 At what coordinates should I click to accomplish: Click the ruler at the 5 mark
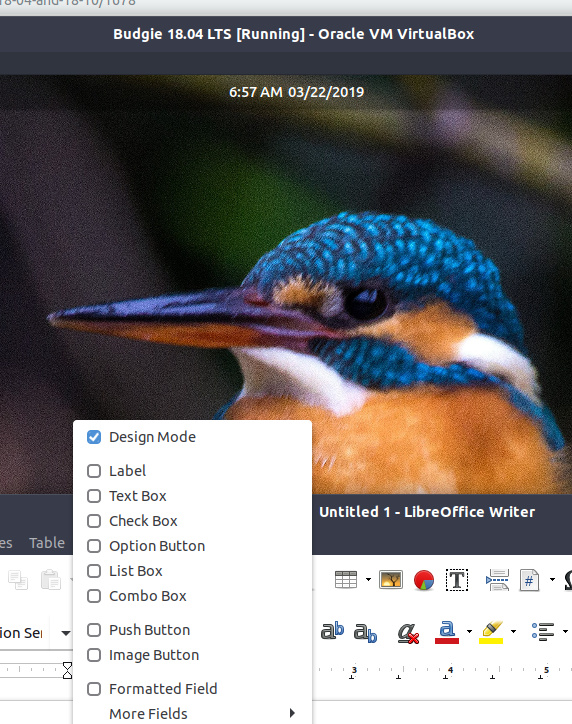[546, 670]
